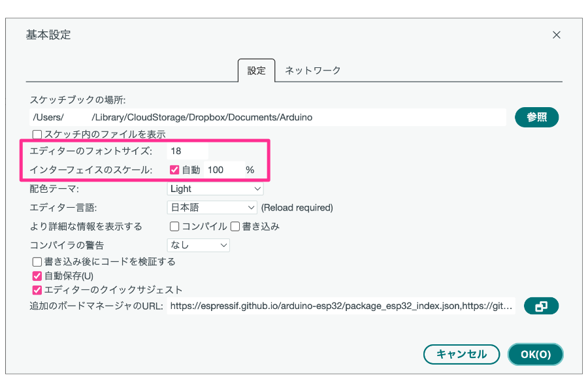
Task: Click the 追加のボードマネージャのURL label
Action: click(97, 306)
